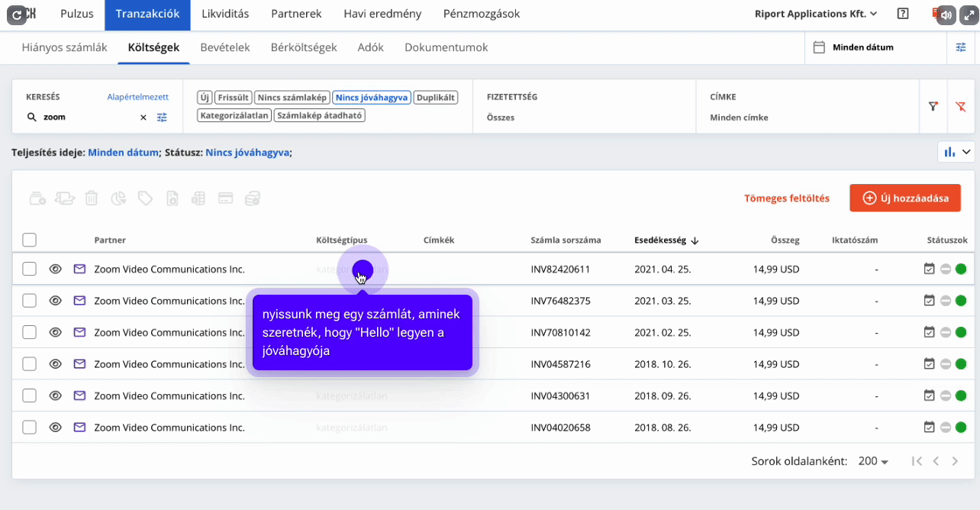Toggle the eye preview for invoice INV04587216

[x=55, y=364]
